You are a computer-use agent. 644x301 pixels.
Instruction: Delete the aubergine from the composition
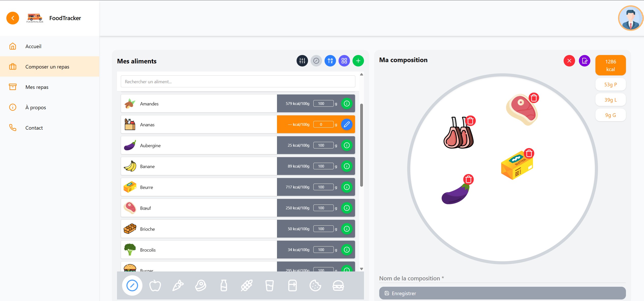coord(468,180)
